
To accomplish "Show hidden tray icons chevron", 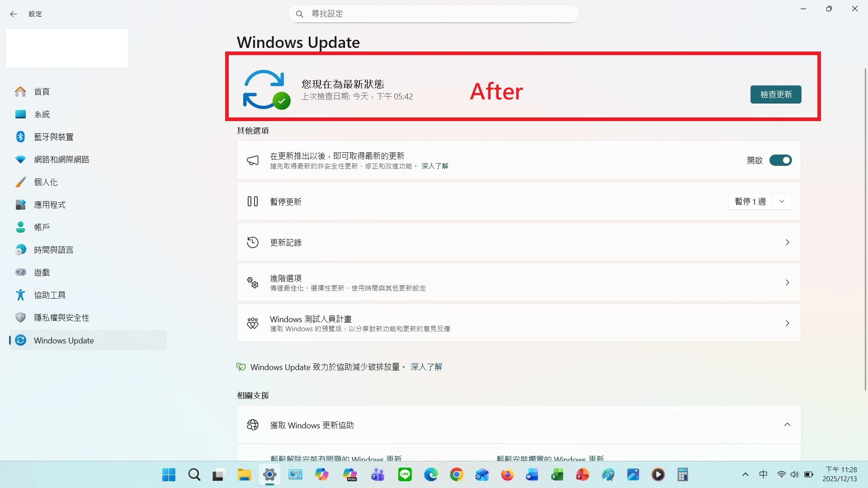I will (x=745, y=474).
